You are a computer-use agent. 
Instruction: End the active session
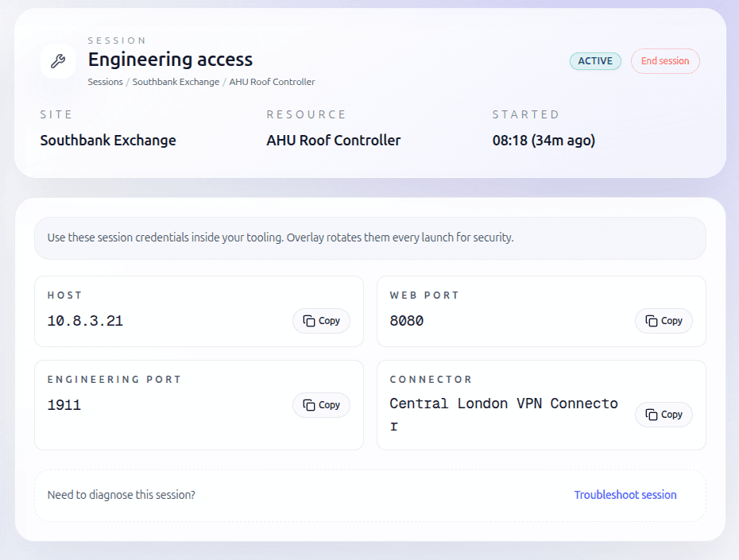(x=665, y=61)
